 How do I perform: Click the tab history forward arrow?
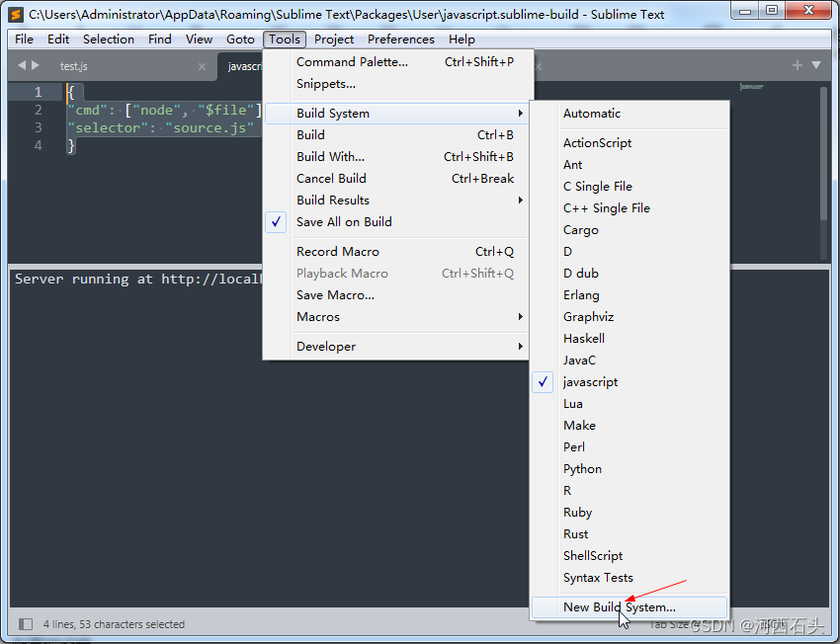point(36,65)
